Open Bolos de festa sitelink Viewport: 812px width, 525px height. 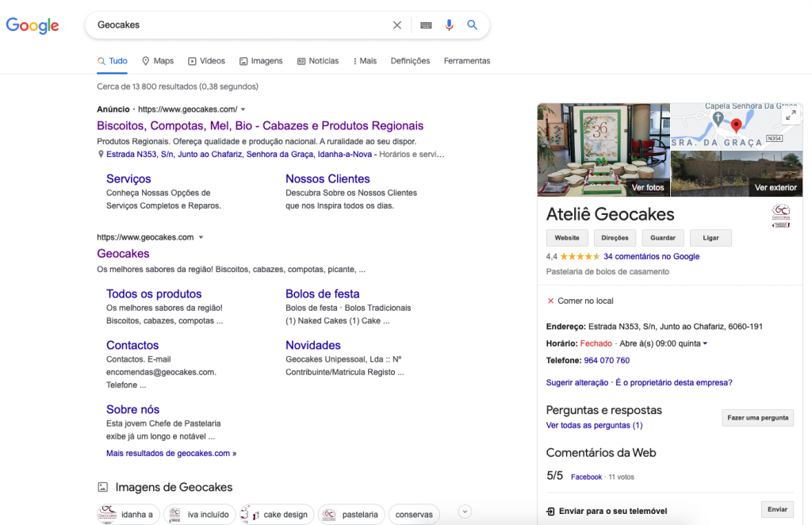click(x=322, y=293)
